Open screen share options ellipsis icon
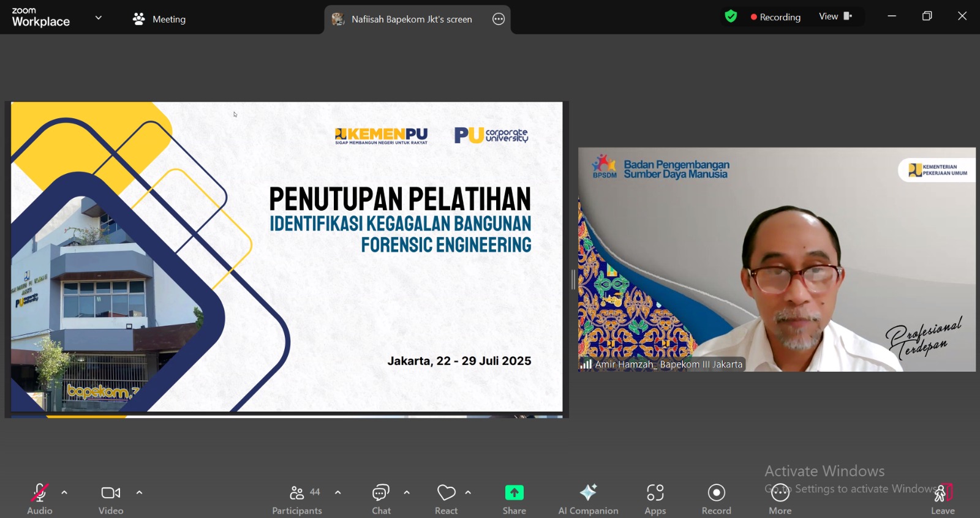Screen dimensions: 980x518 tap(499, 19)
